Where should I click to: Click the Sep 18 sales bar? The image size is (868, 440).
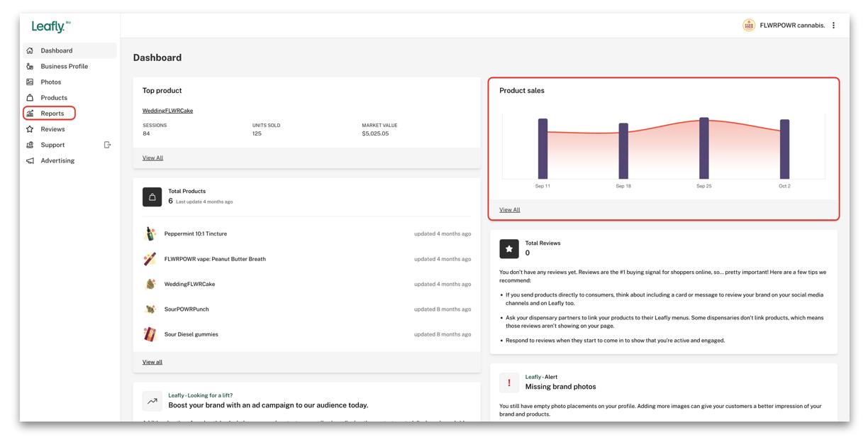point(623,150)
